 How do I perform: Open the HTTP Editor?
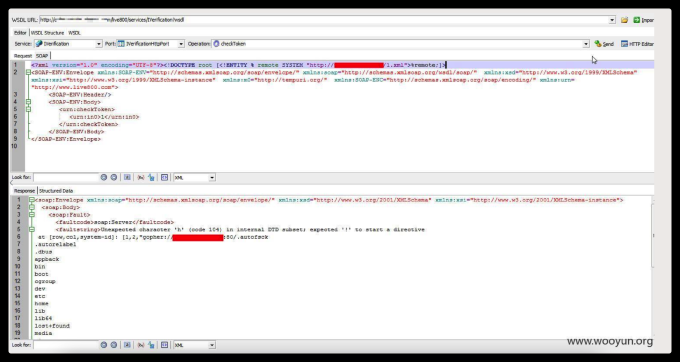point(637,44)
